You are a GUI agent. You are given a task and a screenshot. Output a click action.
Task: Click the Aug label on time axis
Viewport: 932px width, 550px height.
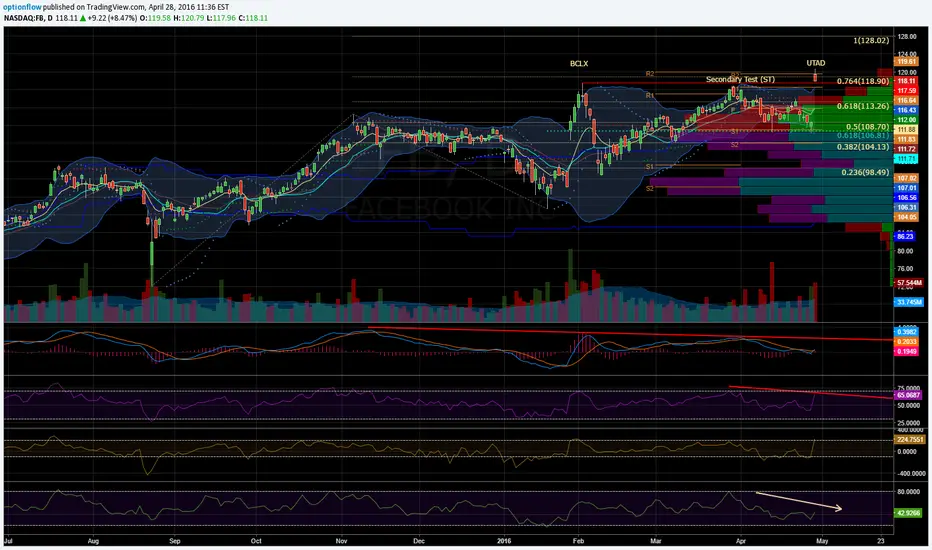[x=93, y=541]
